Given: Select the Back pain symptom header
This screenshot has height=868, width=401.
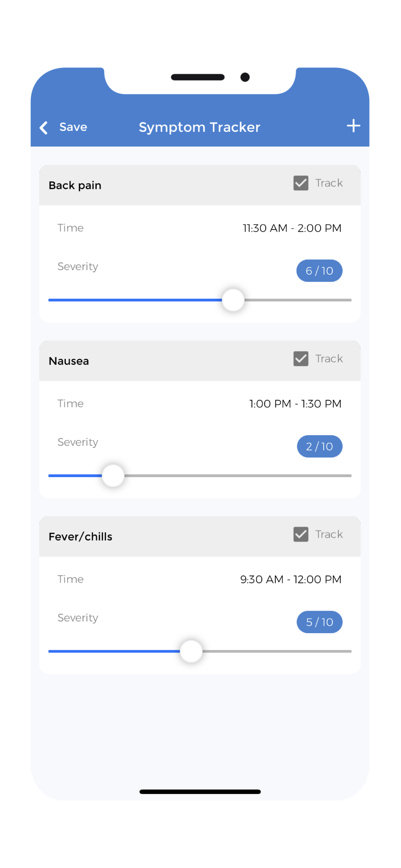Looking at the screenshot, I should (75, 186).
